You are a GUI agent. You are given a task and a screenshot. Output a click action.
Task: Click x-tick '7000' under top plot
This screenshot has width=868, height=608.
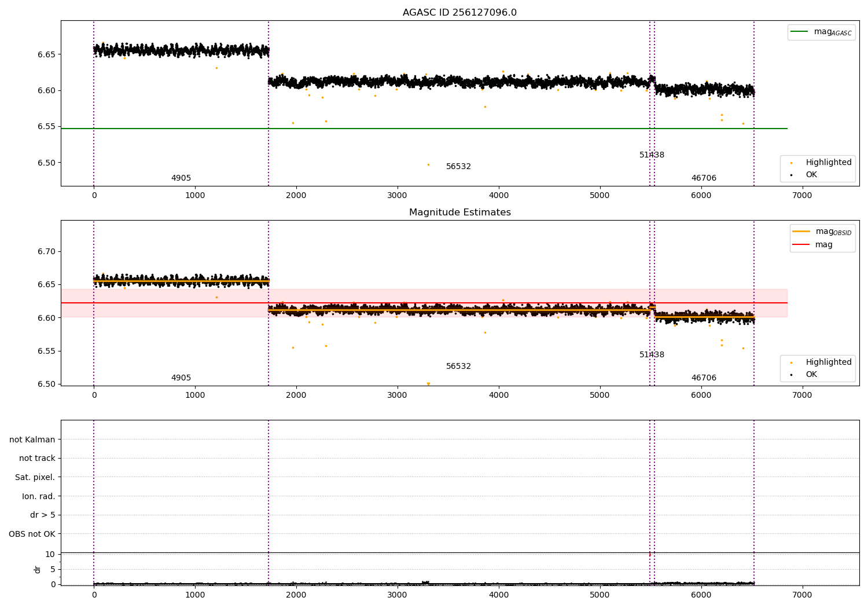[802, 196]
